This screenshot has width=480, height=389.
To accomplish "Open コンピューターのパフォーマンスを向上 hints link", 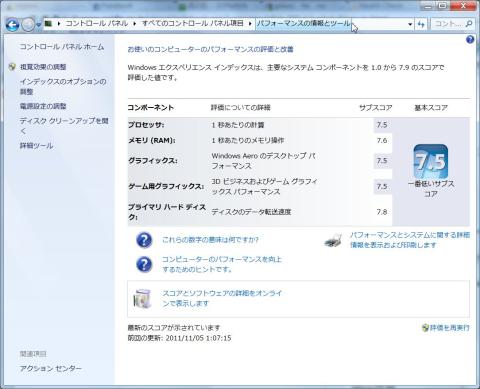I will 222,264.
